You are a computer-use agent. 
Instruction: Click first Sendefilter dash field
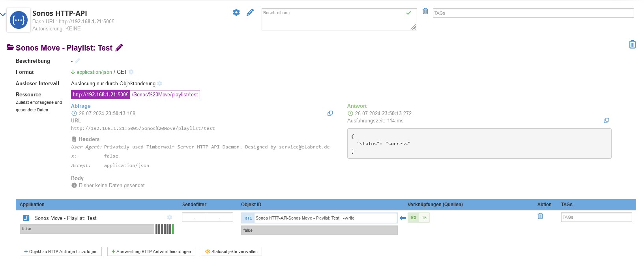pyautogui.click(x=195, y=218)
